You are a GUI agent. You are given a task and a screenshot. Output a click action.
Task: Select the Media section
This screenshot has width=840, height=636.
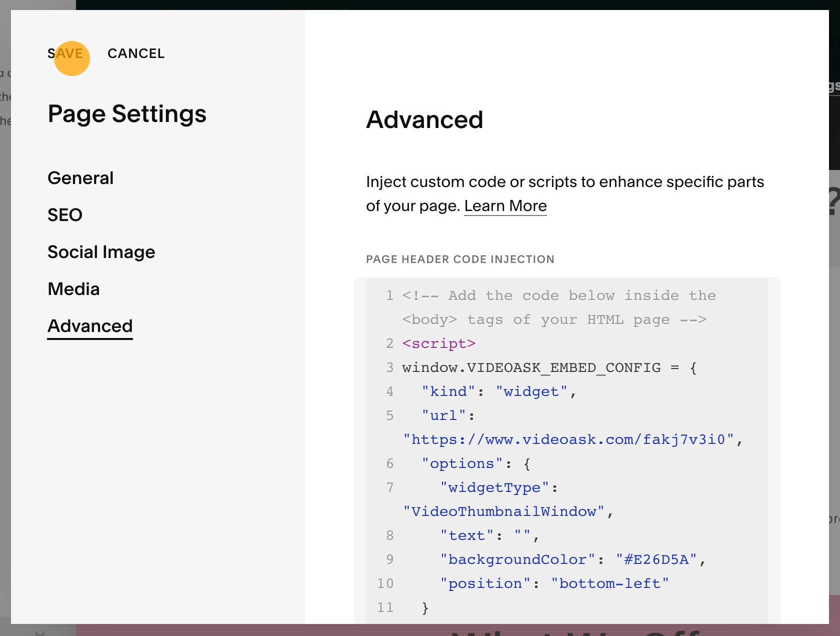click(x=73, y=289)
